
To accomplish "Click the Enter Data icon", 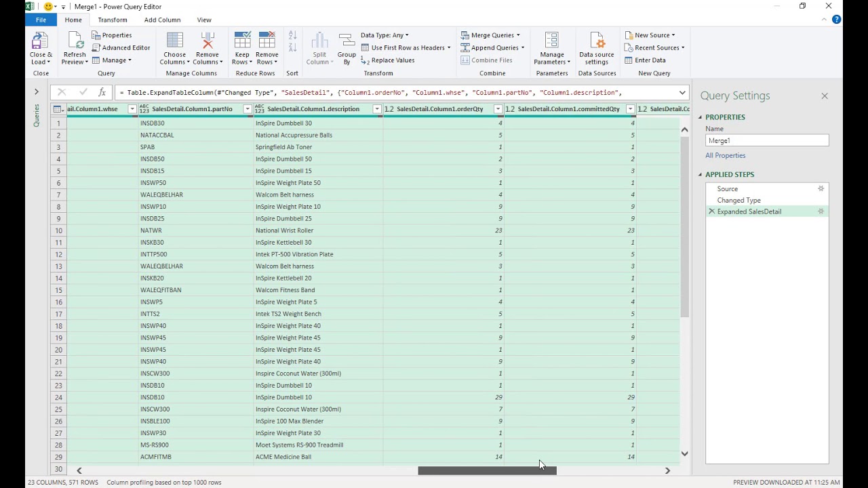I will pyautogui.click(x=629, y=60).
